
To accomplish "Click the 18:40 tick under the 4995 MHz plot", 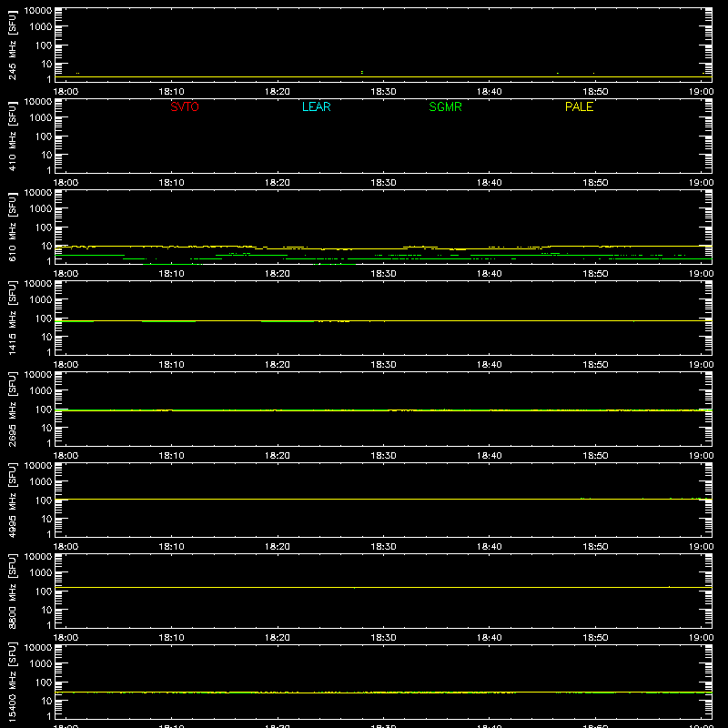I will pos(490,547).
